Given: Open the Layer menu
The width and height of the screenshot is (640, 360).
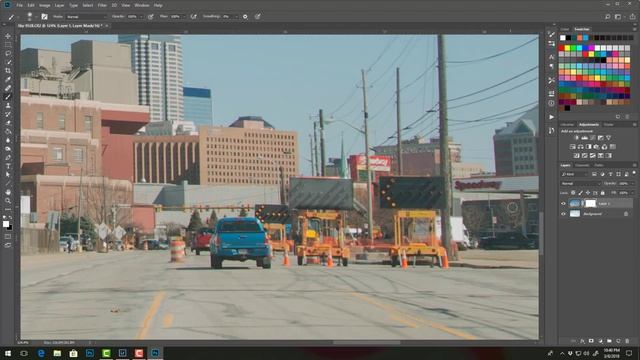Looking at the screenshot, I should 60,5.
